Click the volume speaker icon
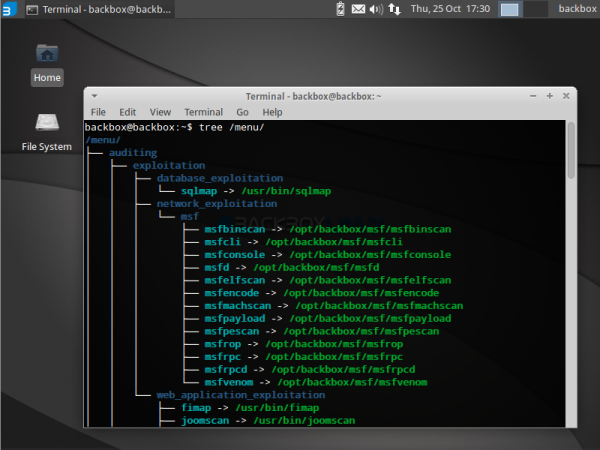Image resolution: width=600 pixels, height=450 pixels. point(376,9)
